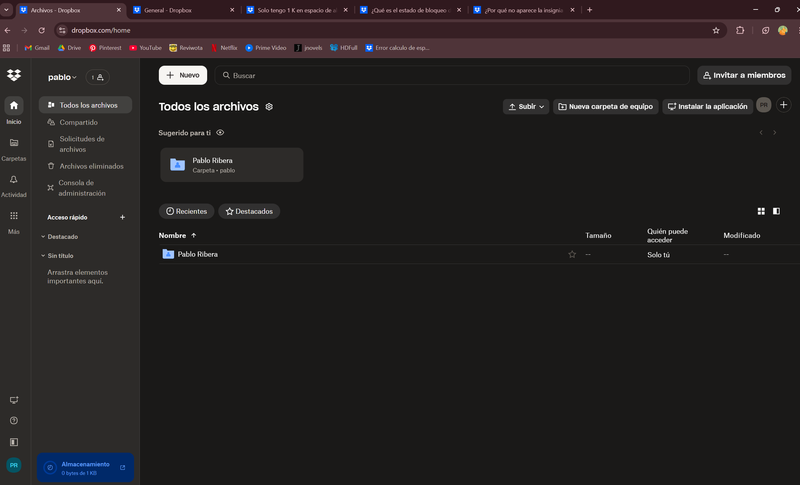Image resolution: width=800 pixels, height=485 pixels.
Task: Open Más grid icon
Action: [14, 216]
